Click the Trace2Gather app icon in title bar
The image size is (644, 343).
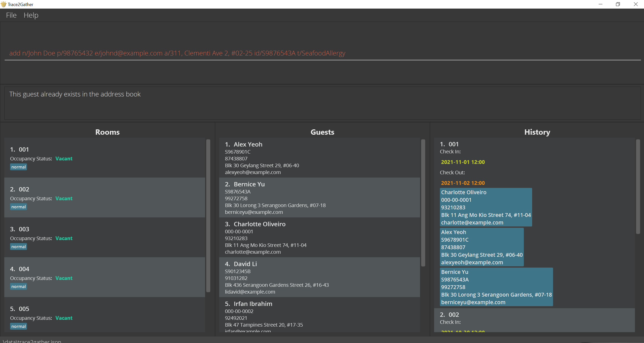coord(4,4)
